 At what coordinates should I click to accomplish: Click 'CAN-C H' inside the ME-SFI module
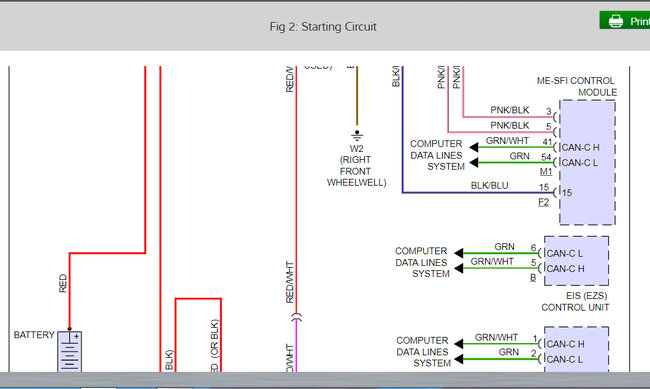point(580,148)
